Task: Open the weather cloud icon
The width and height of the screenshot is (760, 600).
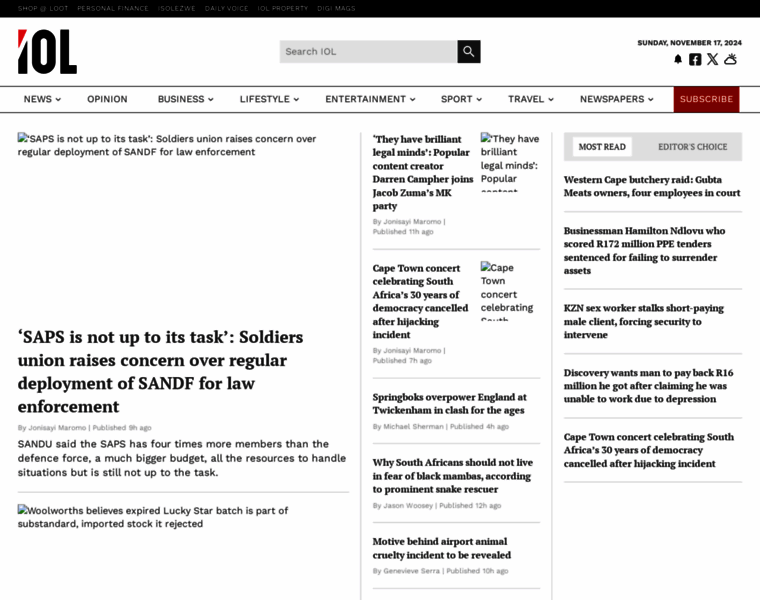Action: tap(730, 59)
